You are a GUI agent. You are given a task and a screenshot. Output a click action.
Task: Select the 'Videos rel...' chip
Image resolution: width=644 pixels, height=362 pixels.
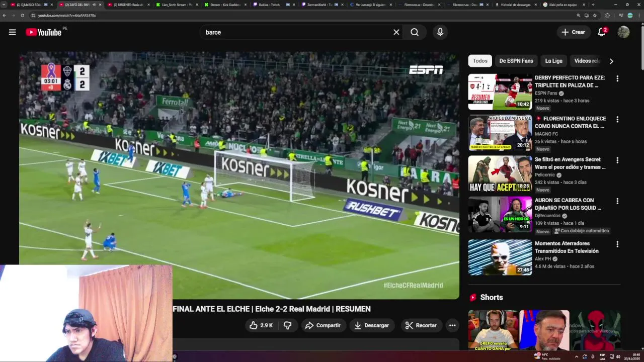click(586, 61)
